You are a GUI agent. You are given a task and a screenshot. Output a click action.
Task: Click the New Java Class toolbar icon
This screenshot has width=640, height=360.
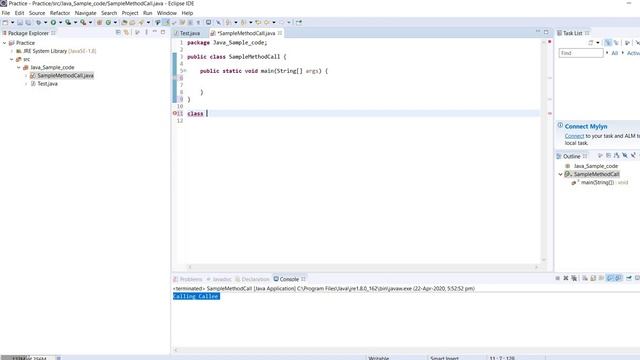click(x=108, y=22)
